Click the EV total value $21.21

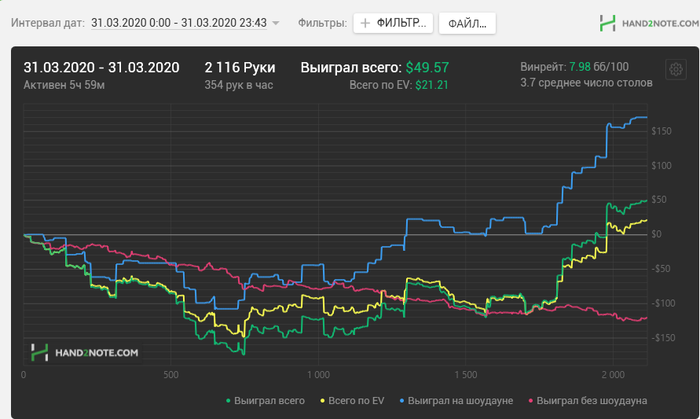click(x=432, y=85)
